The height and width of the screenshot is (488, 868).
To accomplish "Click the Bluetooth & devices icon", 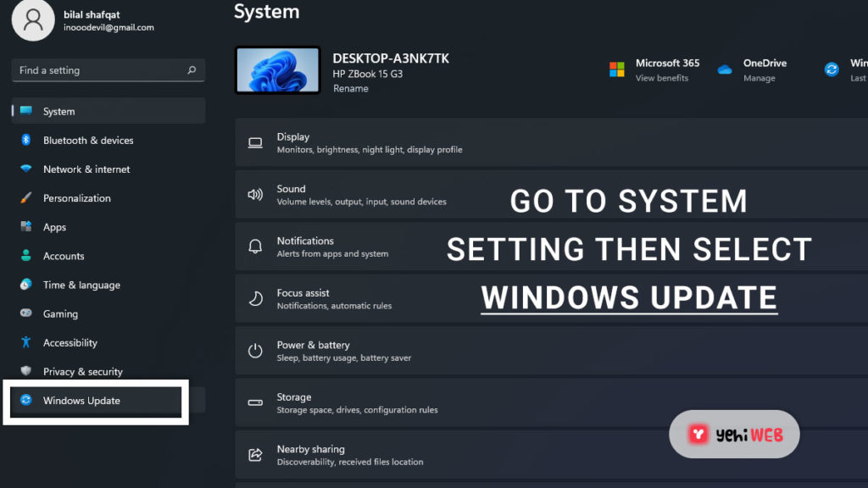I will 25,140.
